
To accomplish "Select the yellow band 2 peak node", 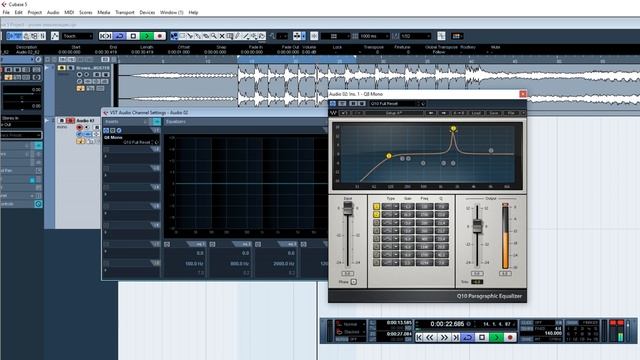I will (x=453, y=129).
